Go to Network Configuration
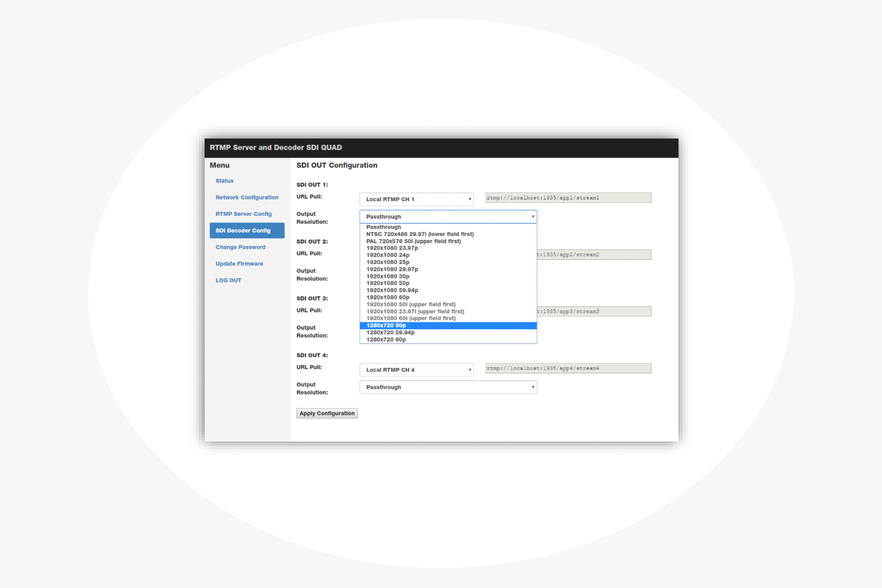882x588 pixels. tap(247, 197)
